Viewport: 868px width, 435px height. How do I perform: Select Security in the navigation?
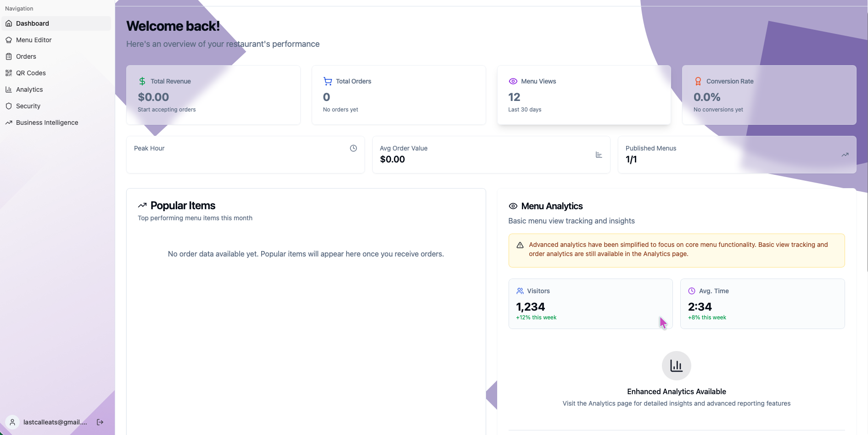[28, 106]
